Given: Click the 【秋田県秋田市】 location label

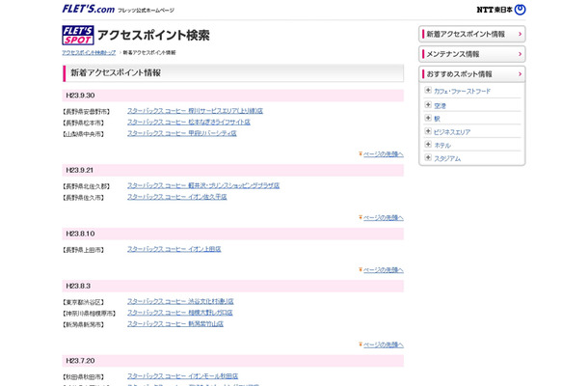Looking at the screenshot, I should pos(83,377).
